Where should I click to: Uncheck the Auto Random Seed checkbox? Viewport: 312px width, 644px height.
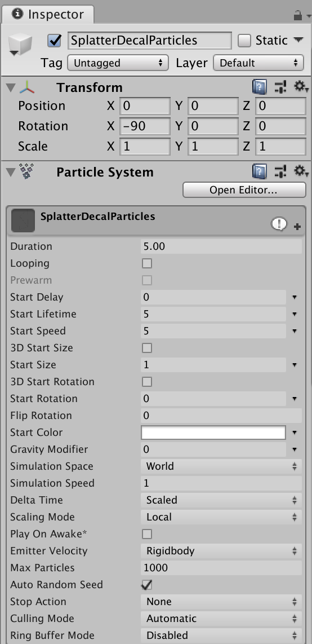pyautogui.click(x=147, y=584)
